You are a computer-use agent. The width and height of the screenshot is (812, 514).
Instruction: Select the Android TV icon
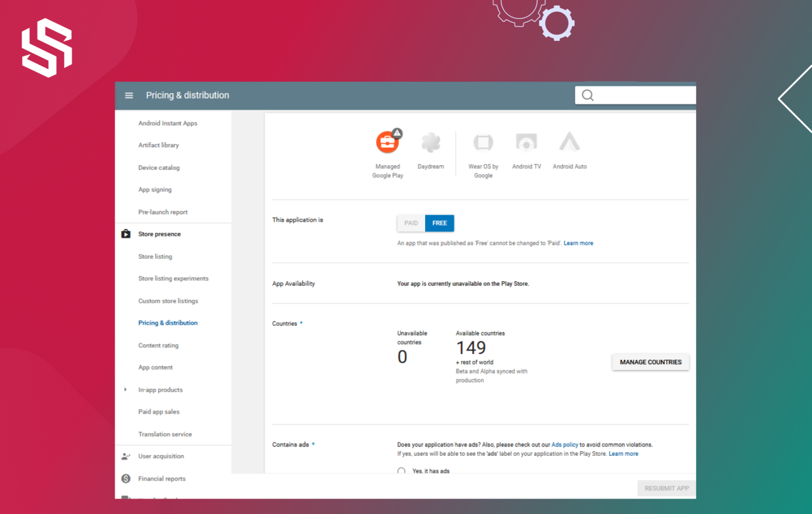point(527,143)
